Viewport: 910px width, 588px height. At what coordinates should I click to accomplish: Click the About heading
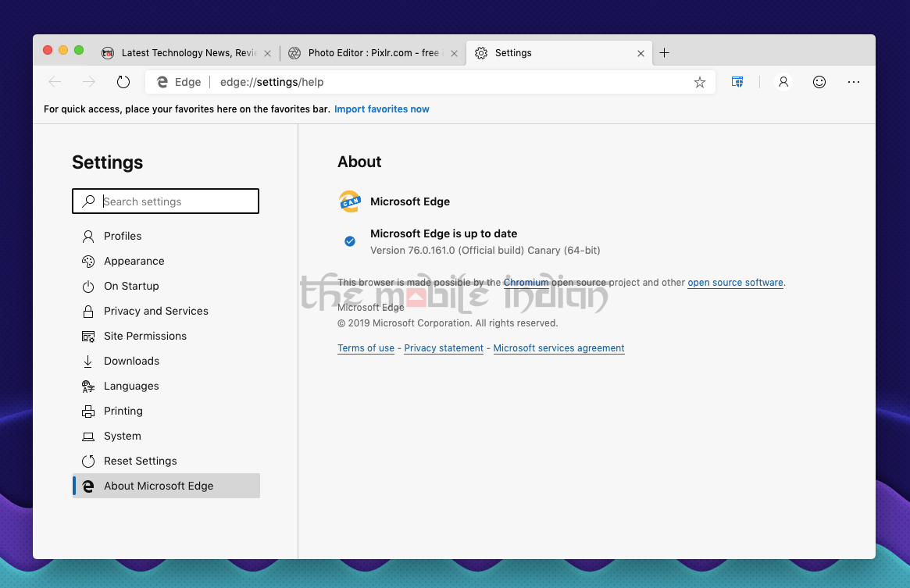tap(360, 162)
